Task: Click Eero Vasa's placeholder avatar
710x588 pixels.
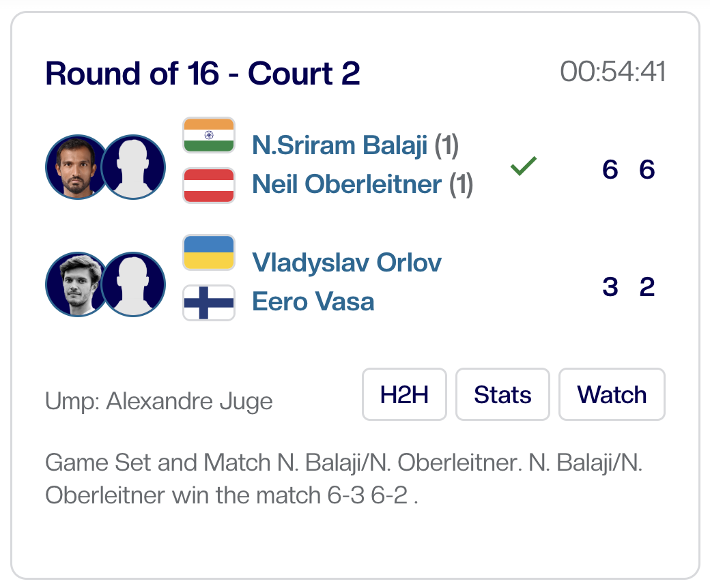Action: coord(134,284)
